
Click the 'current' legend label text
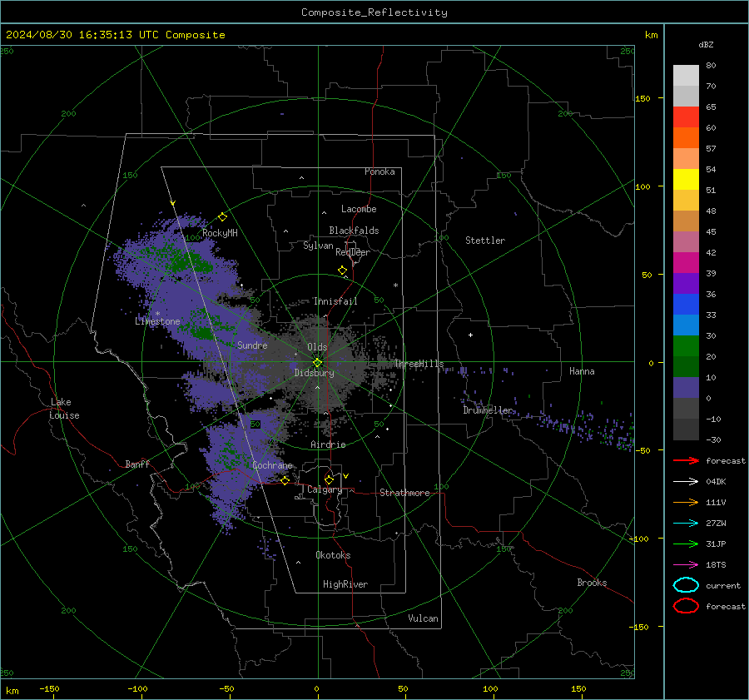pyautogui.click(x=722, y=585)
